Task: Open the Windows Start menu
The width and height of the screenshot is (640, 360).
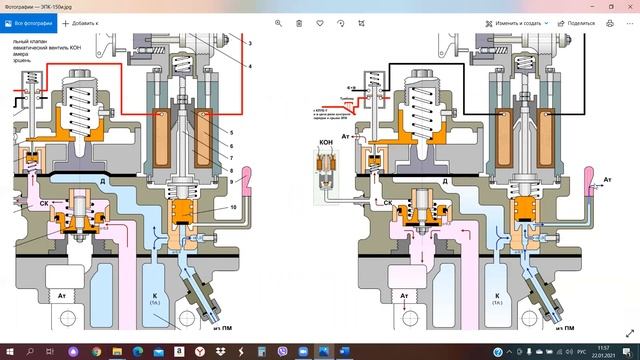Action: [9, 351]
